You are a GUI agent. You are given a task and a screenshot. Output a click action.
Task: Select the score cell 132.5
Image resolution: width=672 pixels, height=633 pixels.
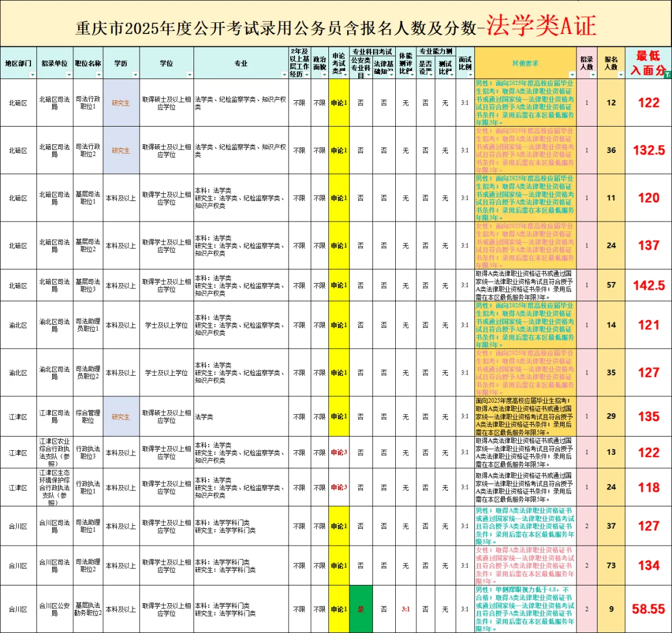pos(649,150)
